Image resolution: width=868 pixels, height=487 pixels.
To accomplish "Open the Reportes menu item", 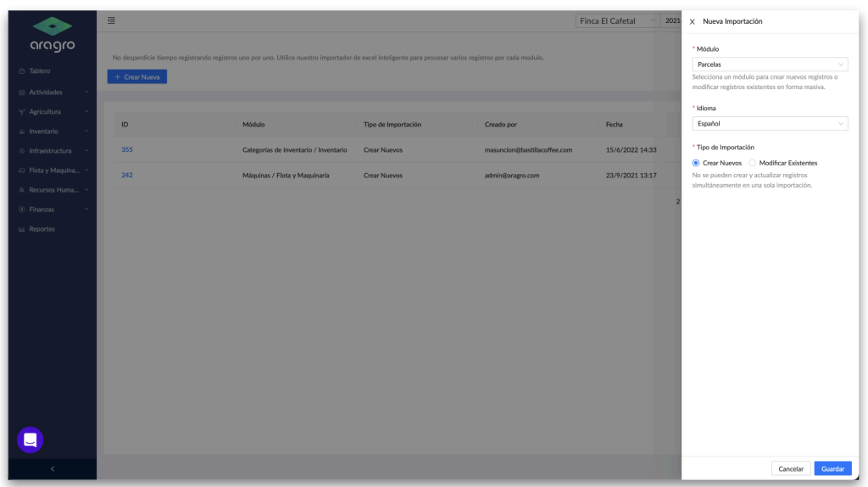I will 53,229.
